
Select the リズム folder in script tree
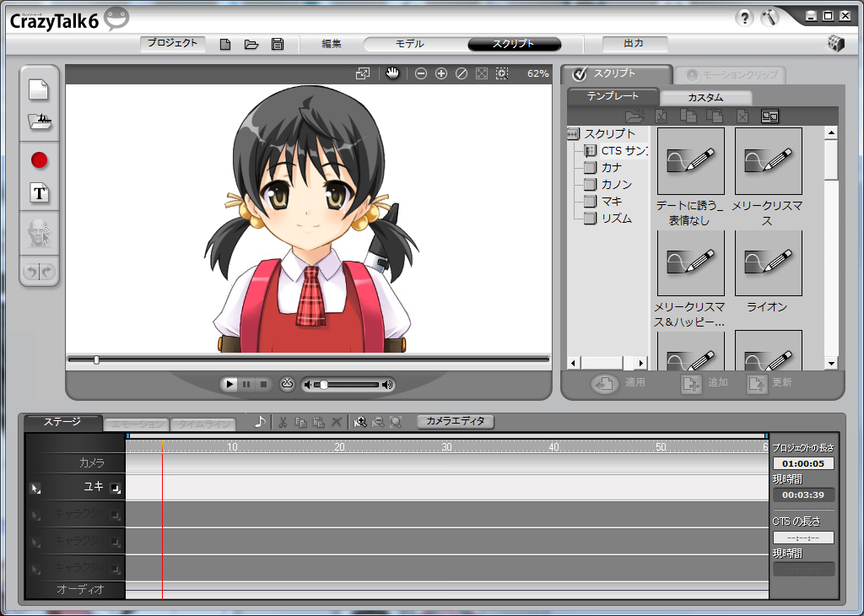click(x=608, y=219)
